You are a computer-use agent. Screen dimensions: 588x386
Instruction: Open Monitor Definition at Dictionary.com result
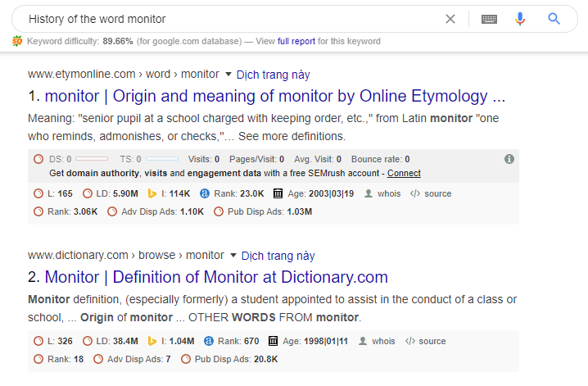216,278
